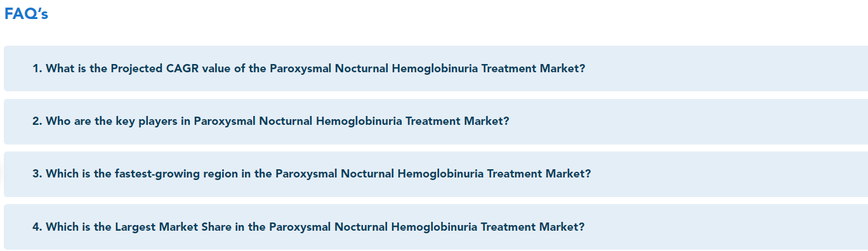Toggle the third FAQ accordion panel
The image size is (868, 251).
tap(436, 174)
